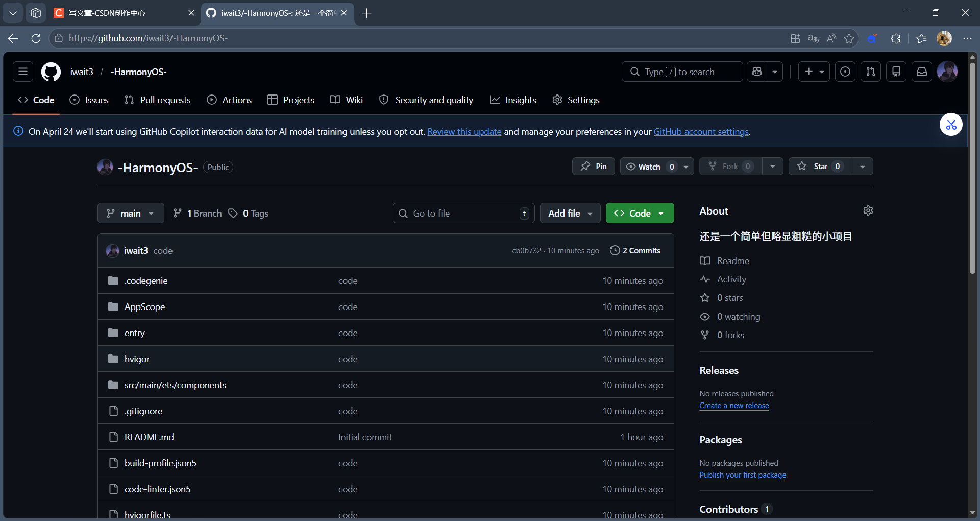Toggle Watch on the repository

pyautogui.click(x=650, y=167)
